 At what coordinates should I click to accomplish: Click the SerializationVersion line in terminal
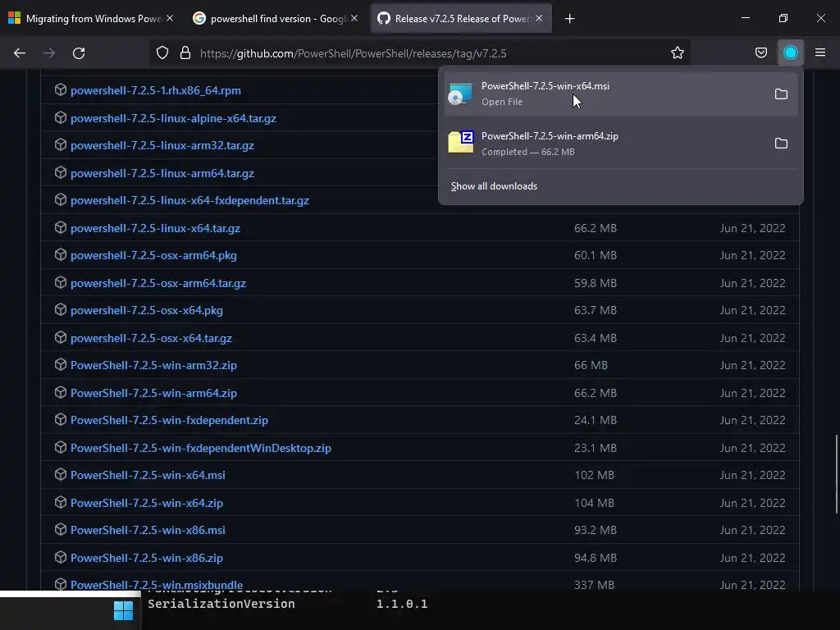pyautogui.click(x=288, y=605)
